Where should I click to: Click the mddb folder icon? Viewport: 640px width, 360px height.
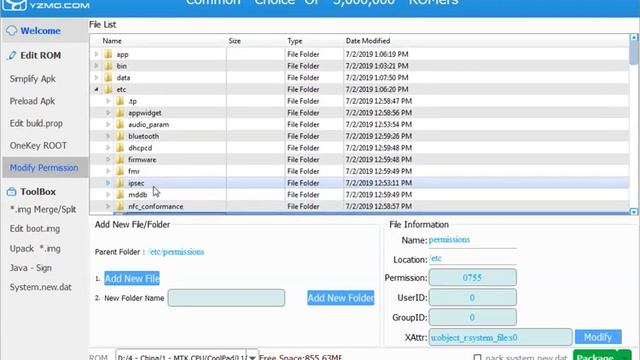(120, 195)
